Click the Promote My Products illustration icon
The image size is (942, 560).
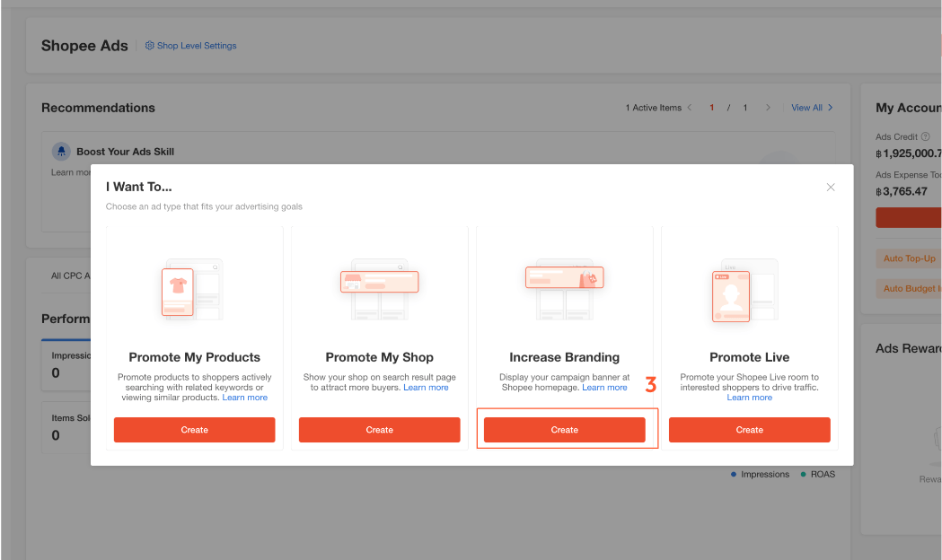click(191, 289)
